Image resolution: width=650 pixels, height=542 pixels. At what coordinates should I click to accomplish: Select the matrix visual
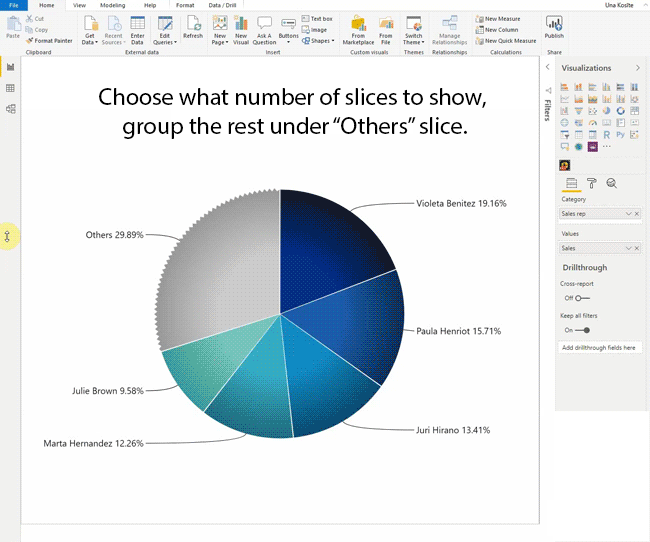click(x=592, y=135)
